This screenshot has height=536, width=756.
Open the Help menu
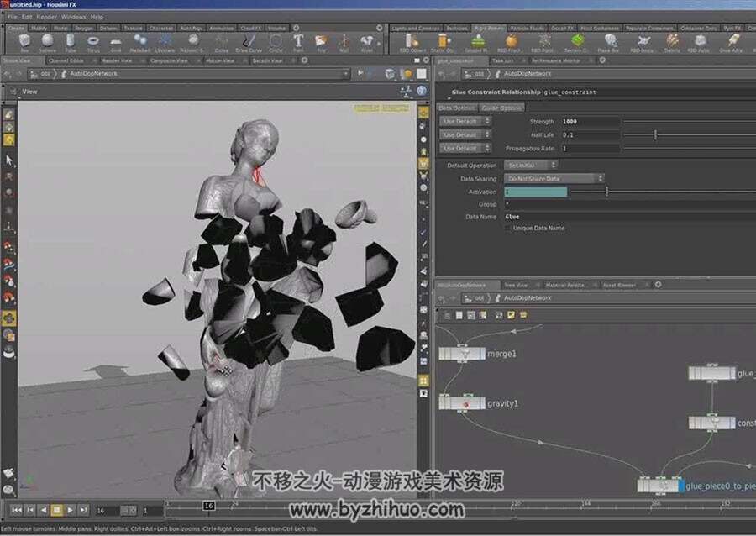97,17
